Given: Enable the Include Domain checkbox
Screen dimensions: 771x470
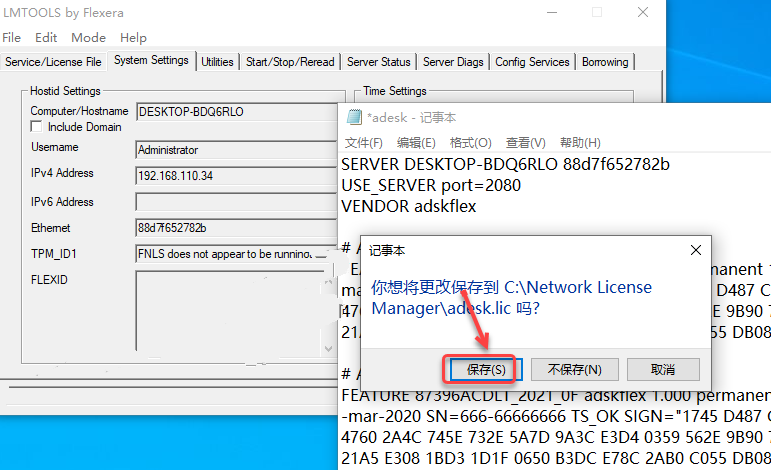Looking at the screenshot, I should click(x=36, y=127).
